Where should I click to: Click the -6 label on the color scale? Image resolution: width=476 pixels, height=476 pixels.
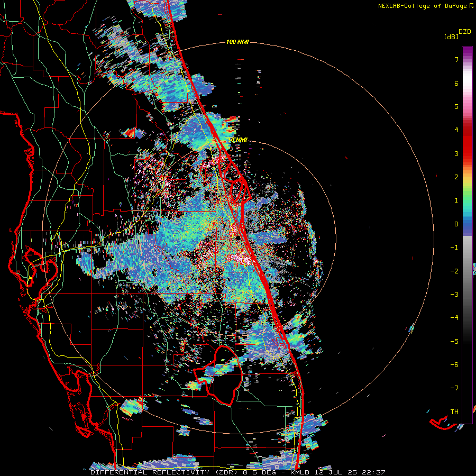click(454, 365)
